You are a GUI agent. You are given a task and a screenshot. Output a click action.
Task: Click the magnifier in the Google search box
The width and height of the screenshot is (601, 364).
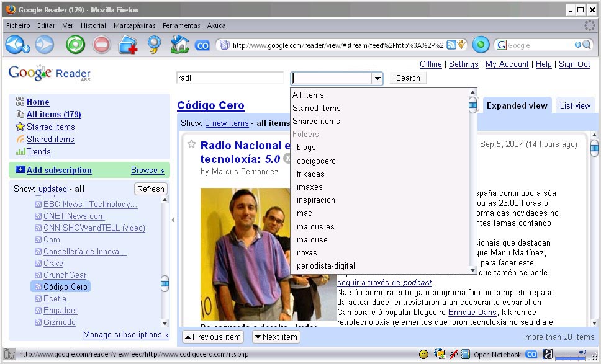pos(587,45)
